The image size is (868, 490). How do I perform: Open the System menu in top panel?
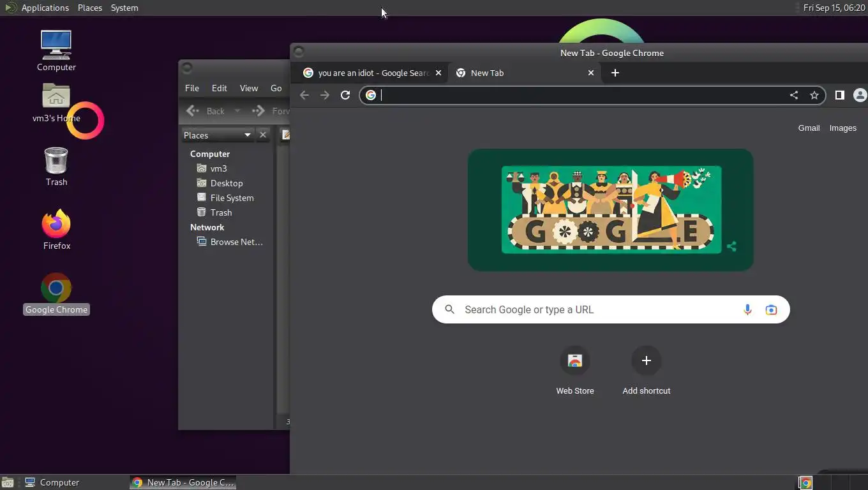click(124, 8)
